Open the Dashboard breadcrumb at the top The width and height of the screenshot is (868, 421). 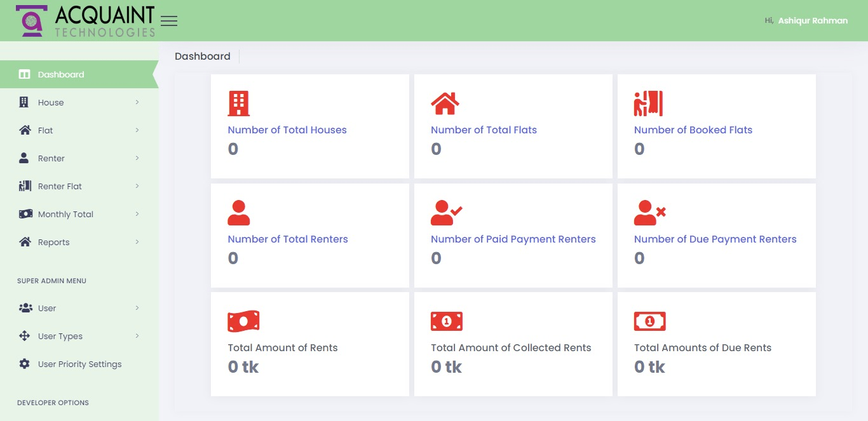click(203, 56)
